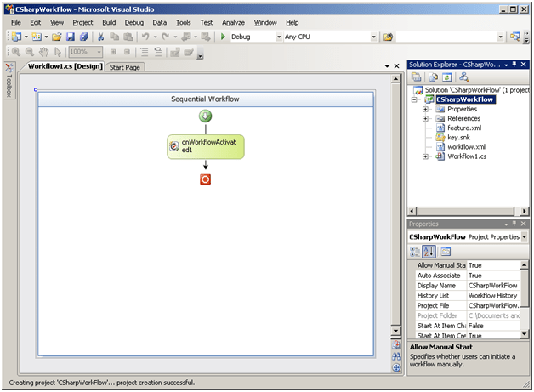Select the Pan hand tool

pyautogui.click(x=44, y=53)
